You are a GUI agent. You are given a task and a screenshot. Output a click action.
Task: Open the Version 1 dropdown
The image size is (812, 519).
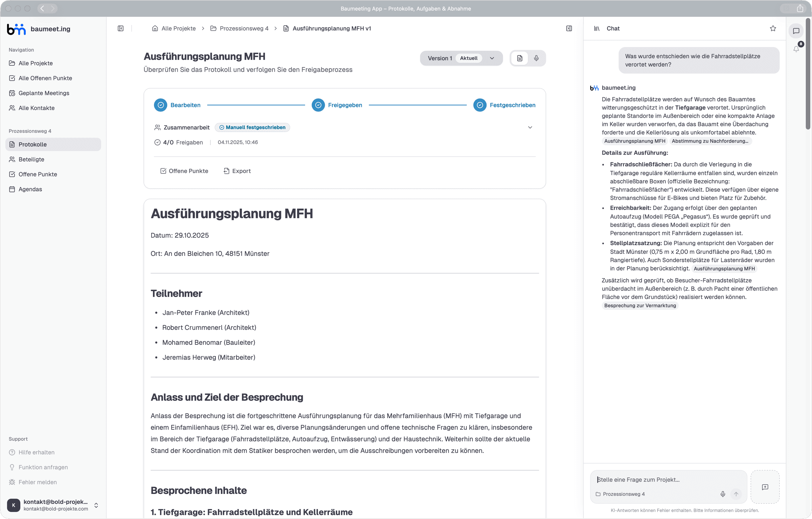coord(492,58)
